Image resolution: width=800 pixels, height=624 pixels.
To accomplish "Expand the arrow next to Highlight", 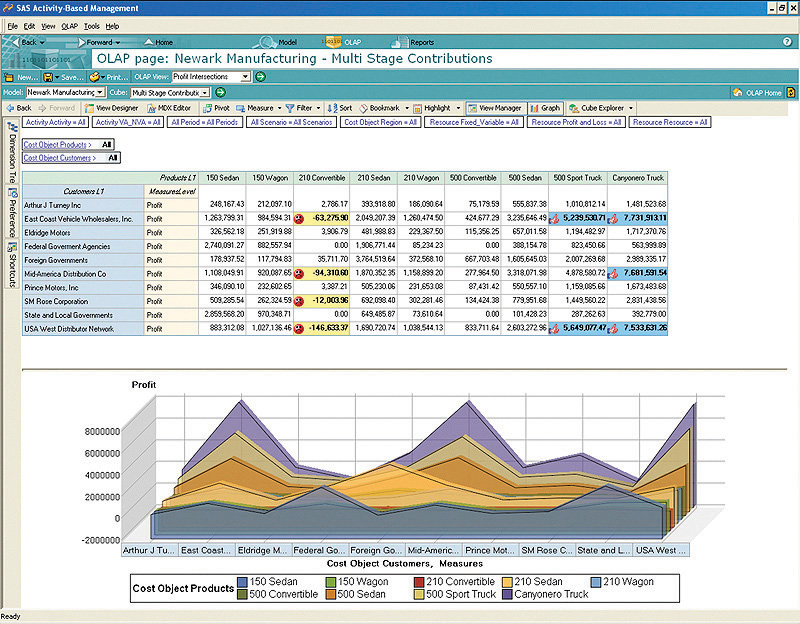I will 458,108.
